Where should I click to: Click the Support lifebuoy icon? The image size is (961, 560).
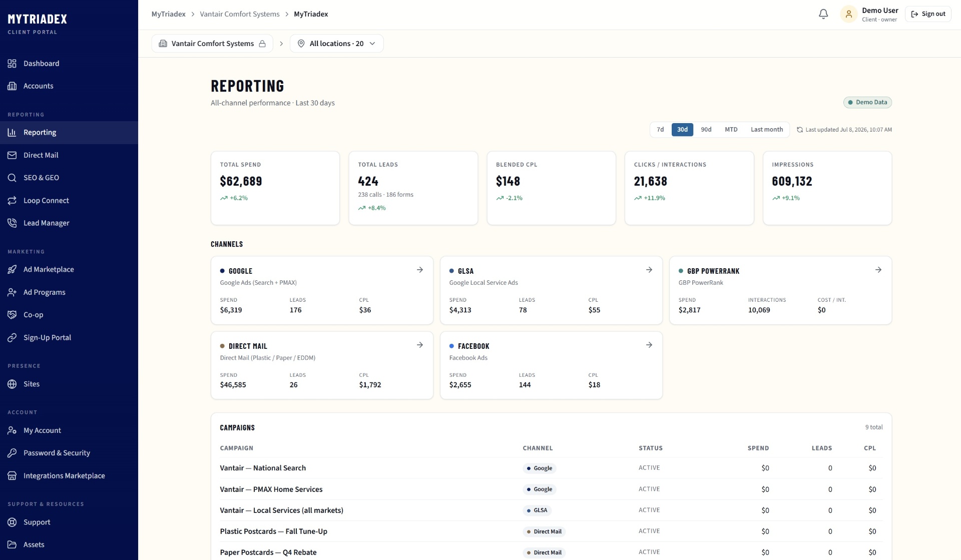[x=12, y=522]
